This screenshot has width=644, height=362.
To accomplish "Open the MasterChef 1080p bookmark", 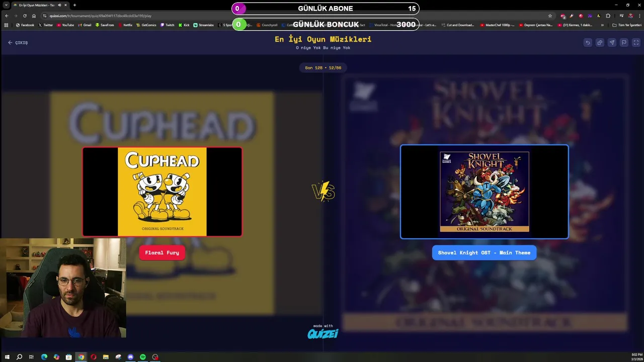I will pyautogui.click(x=497, y=25).
